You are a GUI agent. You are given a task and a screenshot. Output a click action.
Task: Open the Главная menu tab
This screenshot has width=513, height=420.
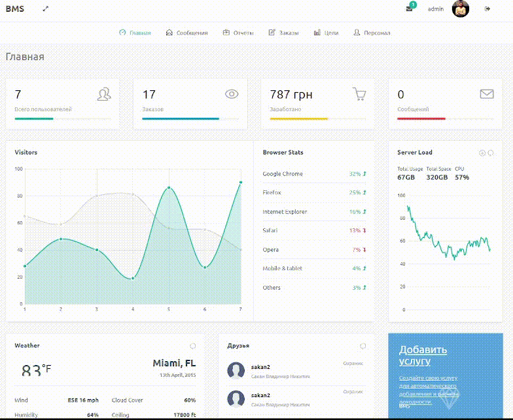coord(135,33)
